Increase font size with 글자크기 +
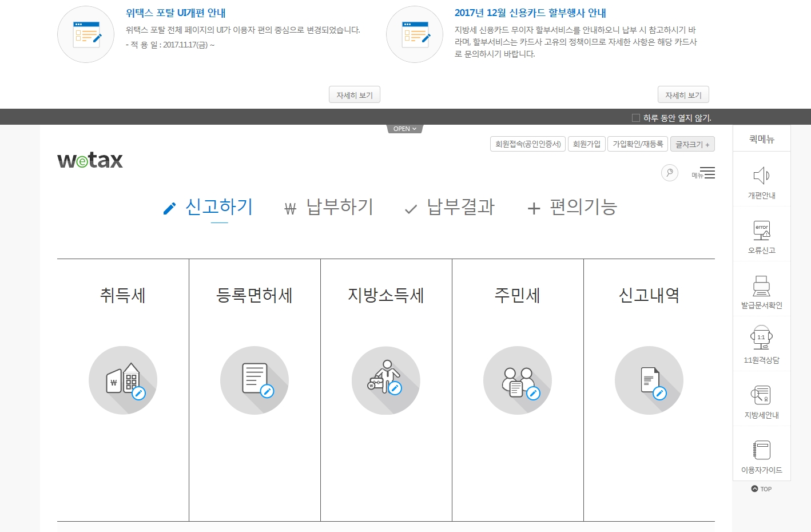 tap(692, 144)
